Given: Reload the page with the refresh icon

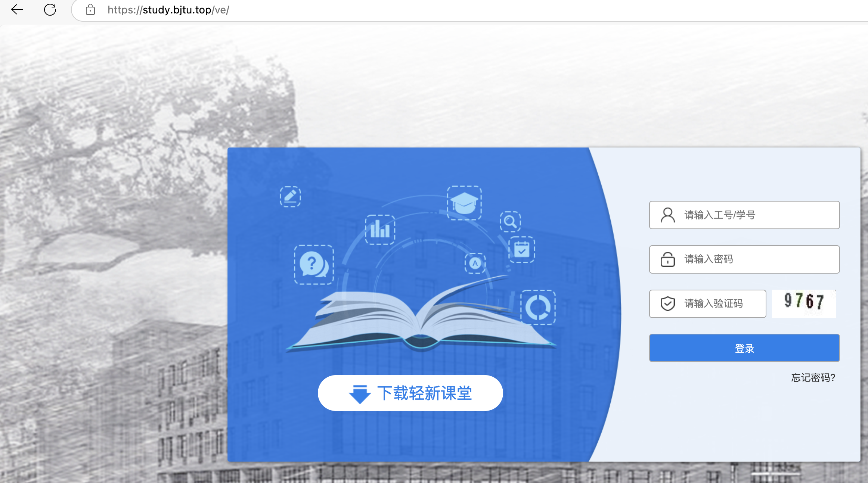Looking at the screenshot, I should point(50,10).
